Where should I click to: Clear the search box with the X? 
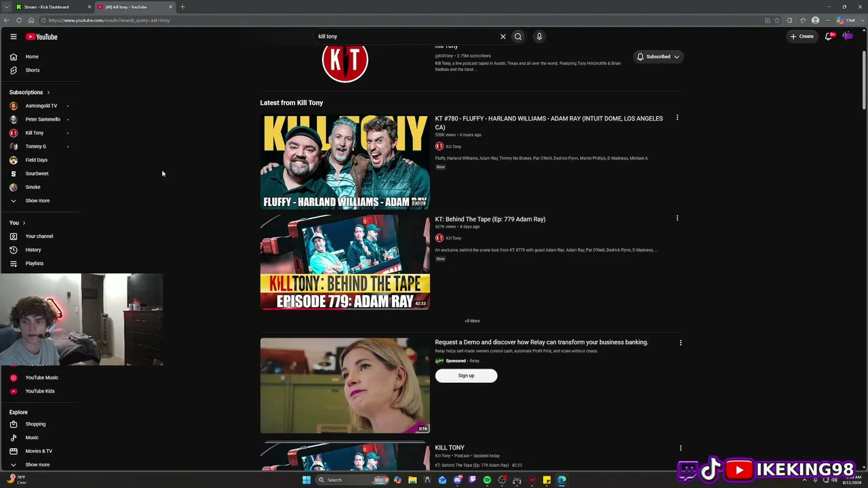(503, 37)
